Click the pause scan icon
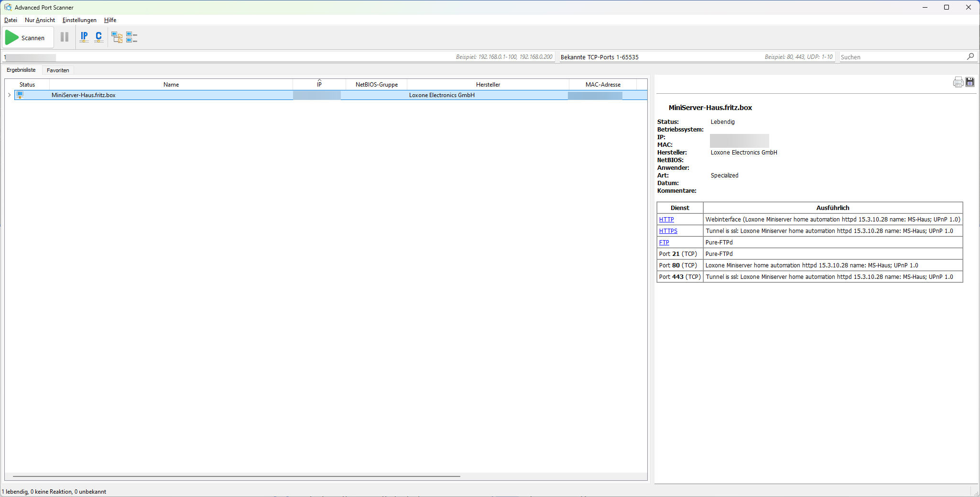The image size is (980, 497). [65, 37]
